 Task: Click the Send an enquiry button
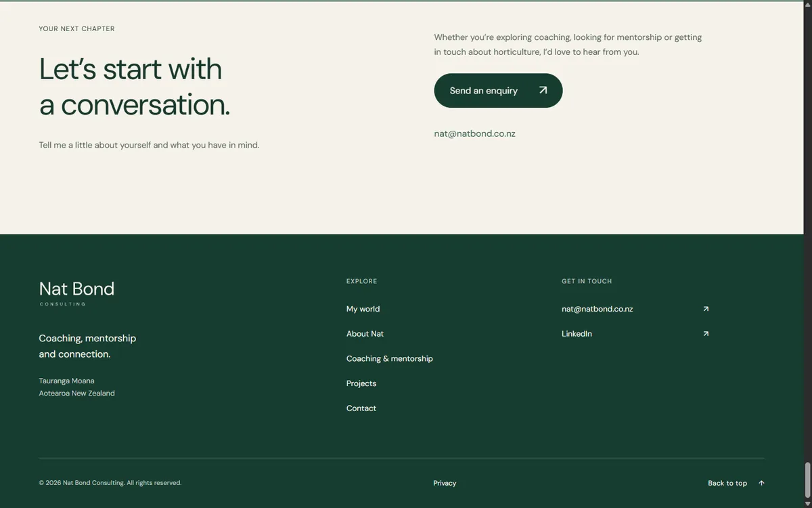[498, 91]
